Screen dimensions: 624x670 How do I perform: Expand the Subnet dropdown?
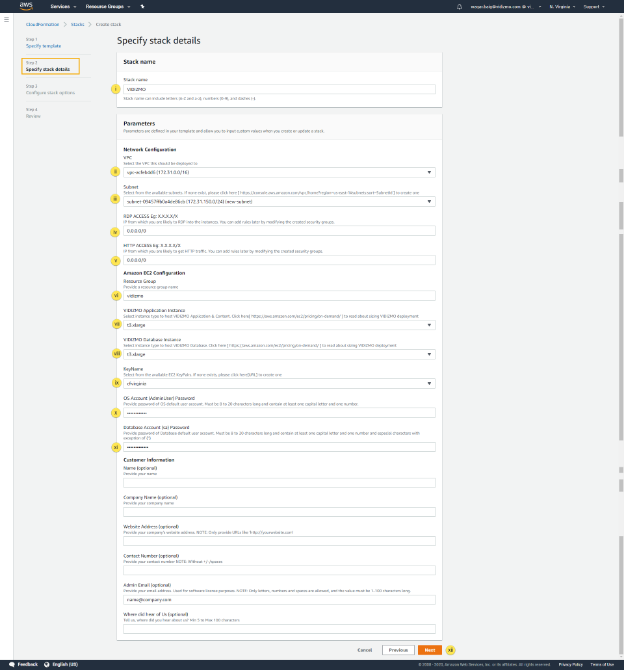click(x=278, y=202)
